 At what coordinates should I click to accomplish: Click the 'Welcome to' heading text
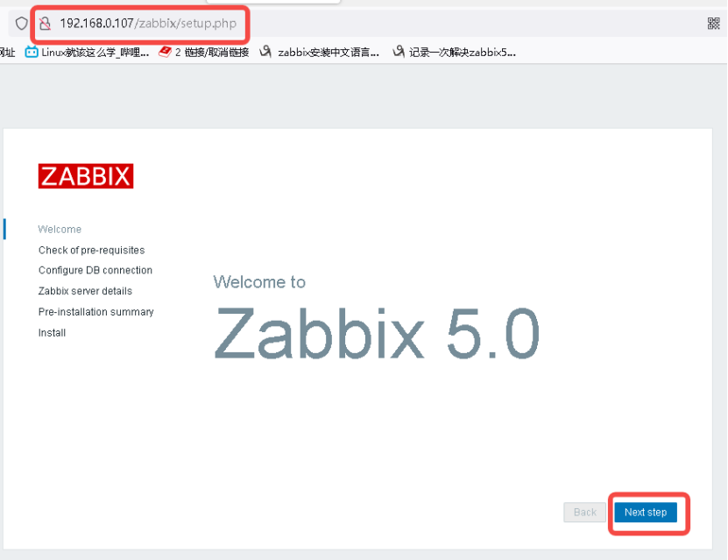pyautogui.click(x=259, y=282)
